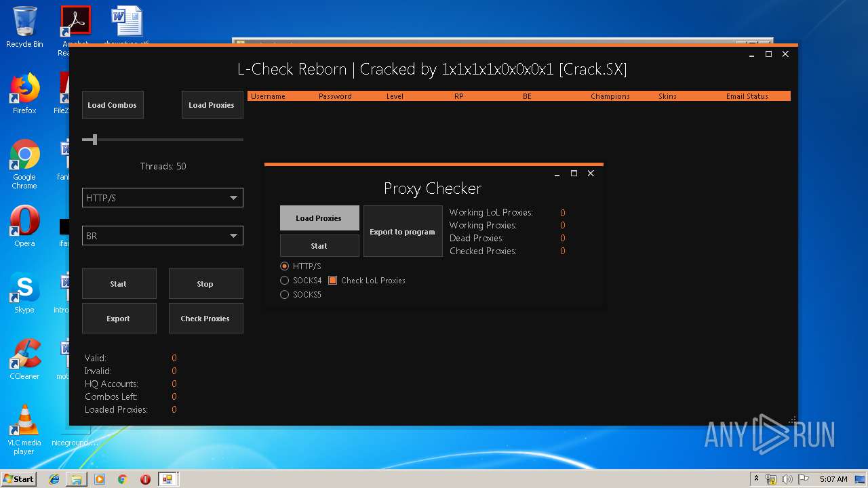Select the SOCKS5 radio button

[x=285, y=295]
